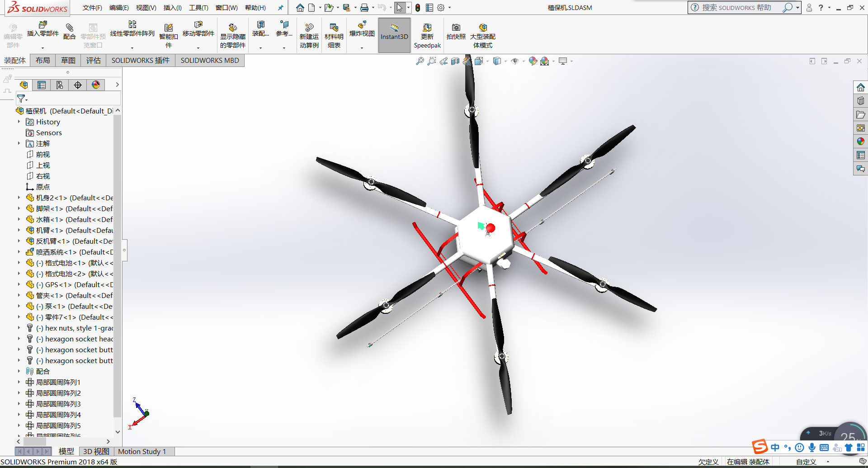
Task: Click the Section View icon in view toolbar
Action: (455, 61)
